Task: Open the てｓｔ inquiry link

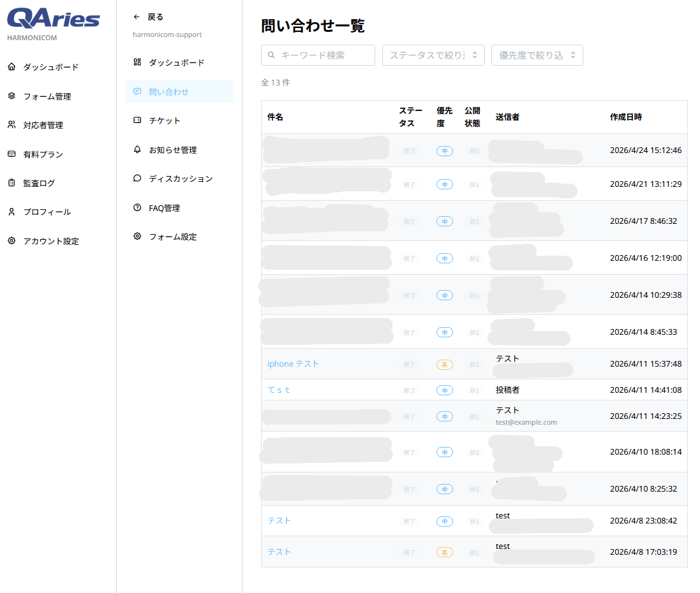Action: (279, 390)
